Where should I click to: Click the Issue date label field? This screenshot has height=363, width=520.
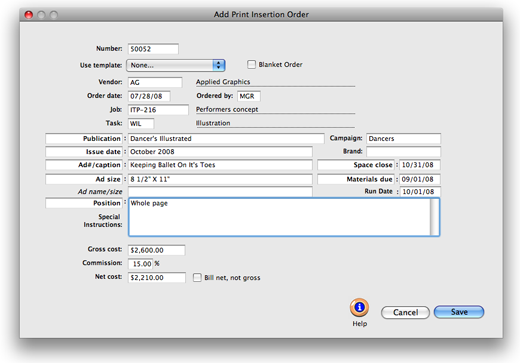[84, 152]
